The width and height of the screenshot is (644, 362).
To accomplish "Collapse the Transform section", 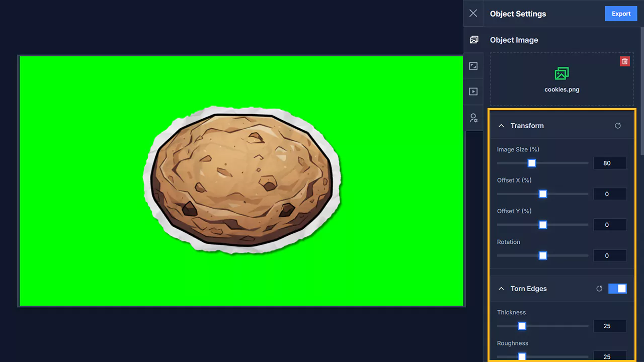I will pyautogui.click(x=501, y=126).
